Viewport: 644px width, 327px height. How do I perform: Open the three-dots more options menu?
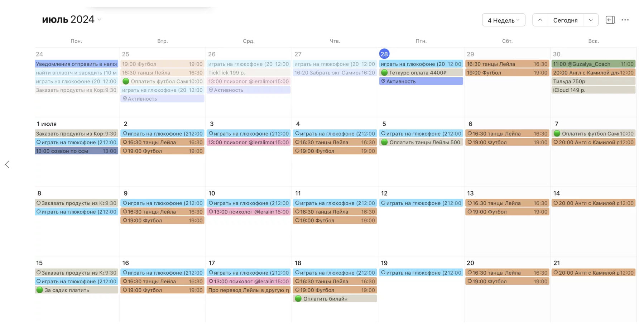625,20
